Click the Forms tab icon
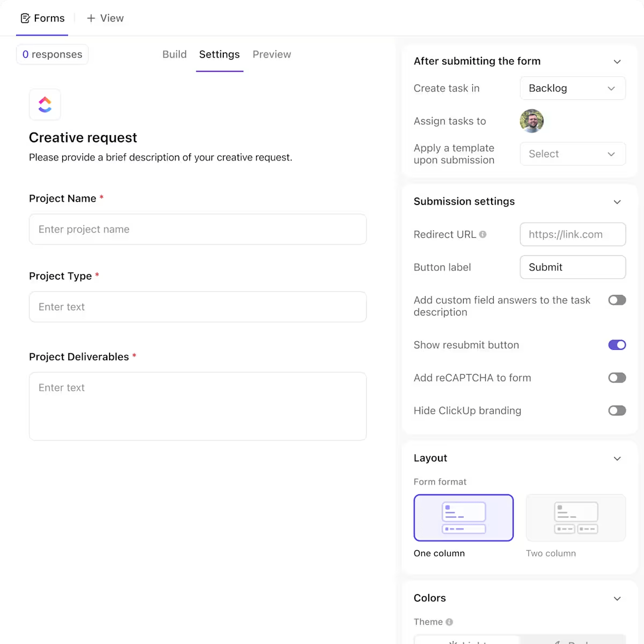The image size is (644, 644). click(26, 18)
